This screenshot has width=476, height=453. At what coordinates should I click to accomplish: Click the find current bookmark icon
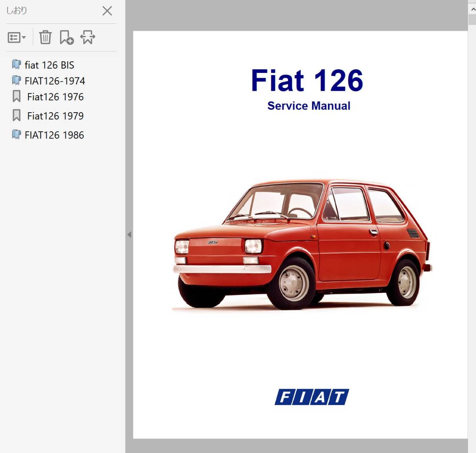(88, 37)
